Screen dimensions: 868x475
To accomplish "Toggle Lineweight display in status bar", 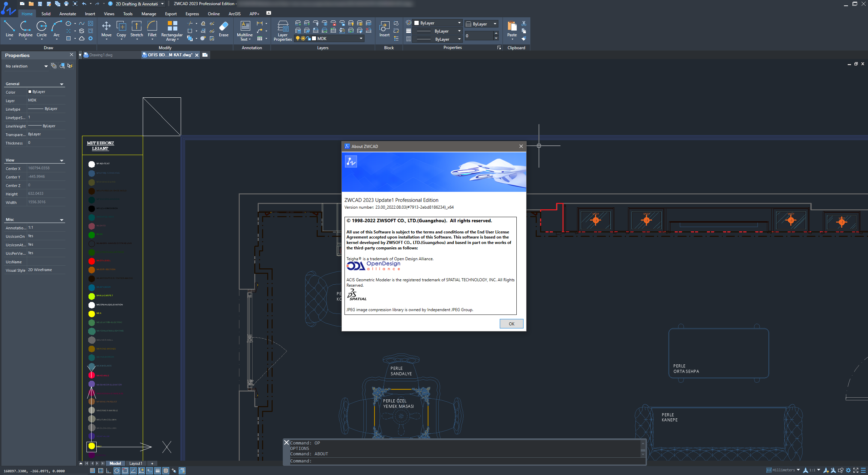I will point(158,471).
